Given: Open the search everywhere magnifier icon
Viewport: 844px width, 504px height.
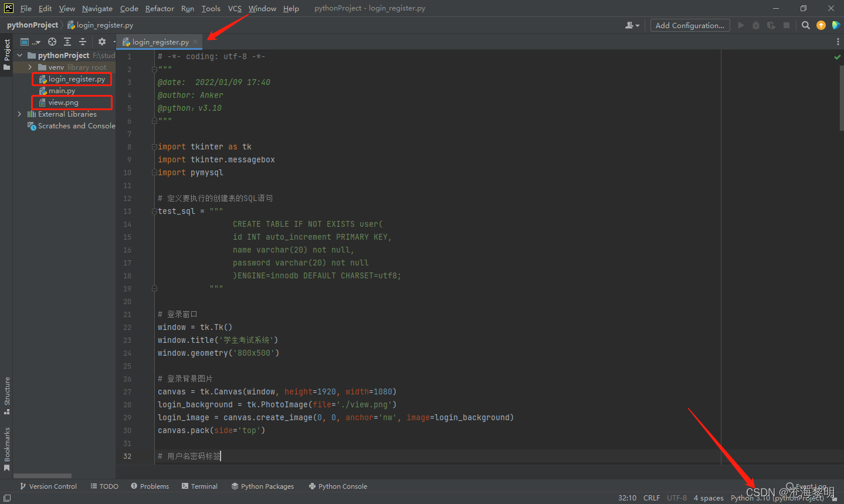Looking at the screenshot, I should 805,25.
